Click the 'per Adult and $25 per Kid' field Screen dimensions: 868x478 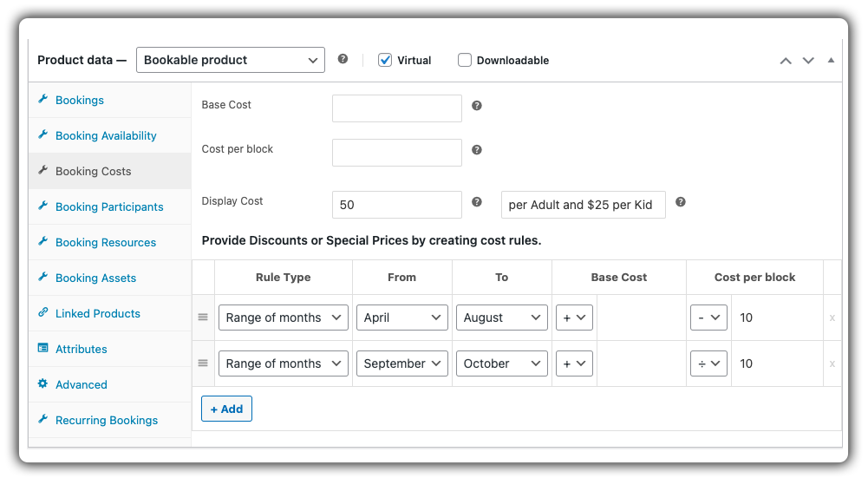583,205
